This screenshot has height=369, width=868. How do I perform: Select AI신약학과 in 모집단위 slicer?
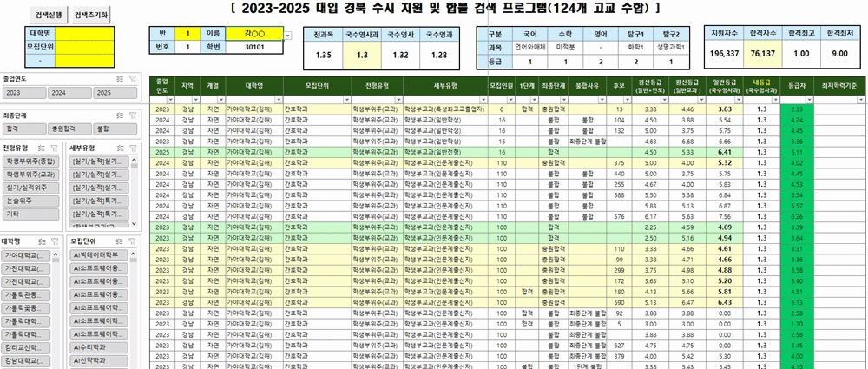coord(99,361)
